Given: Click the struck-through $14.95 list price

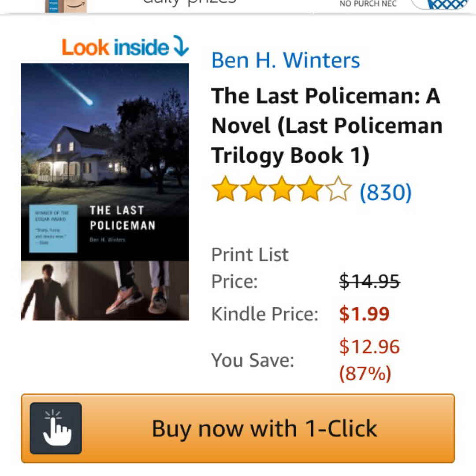Looking at the screenshot, I should [369, 281].
